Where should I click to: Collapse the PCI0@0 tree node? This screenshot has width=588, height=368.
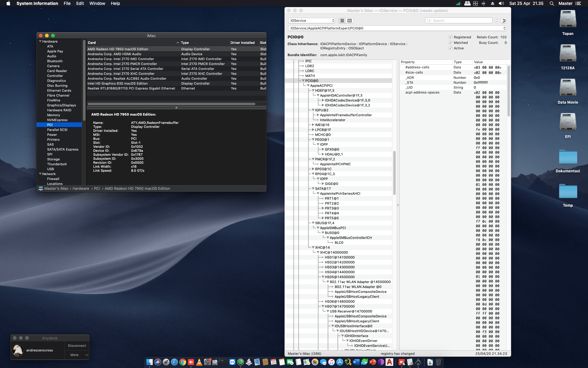click(x=303, y=81)
